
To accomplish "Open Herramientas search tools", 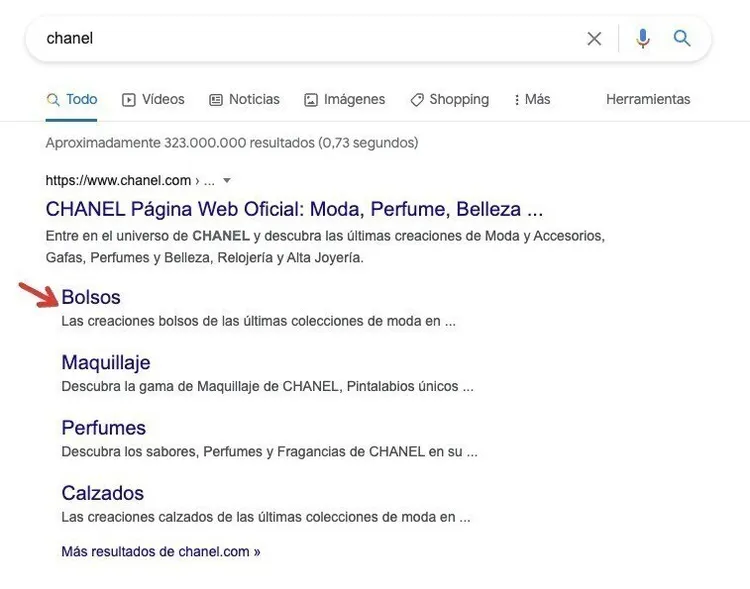I will tap(648, 100).
